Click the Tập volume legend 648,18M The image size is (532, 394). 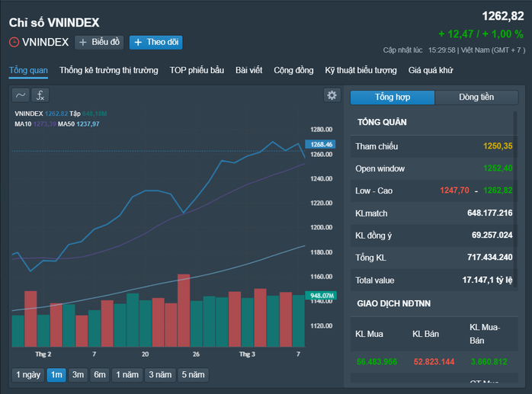click(x=95, y=114)
